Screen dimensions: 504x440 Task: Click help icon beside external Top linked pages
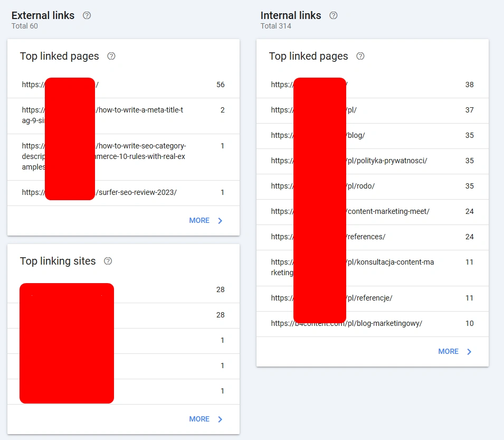pyautogui.click(x=111, y=56)
